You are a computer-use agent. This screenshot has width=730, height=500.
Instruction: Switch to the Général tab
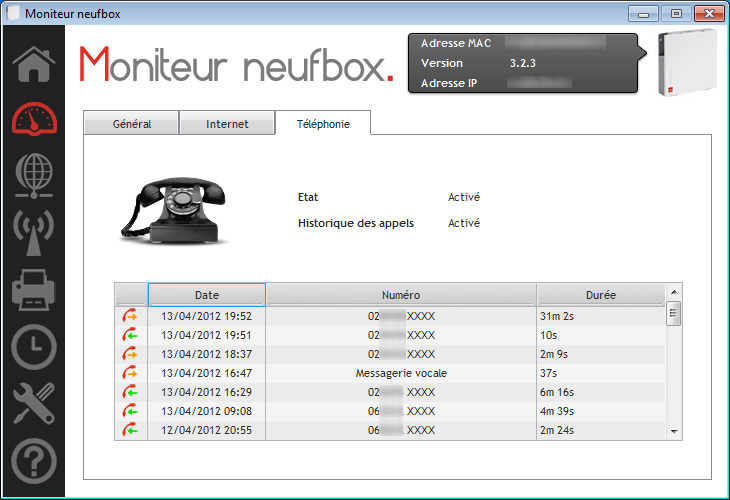coord(131,124)
